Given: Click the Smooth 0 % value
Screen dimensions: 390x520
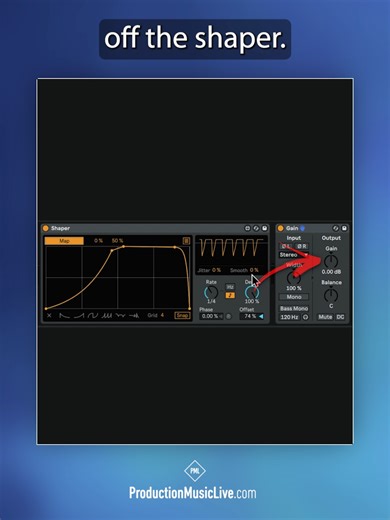Looking at the screenshot, I should [254, 270].
